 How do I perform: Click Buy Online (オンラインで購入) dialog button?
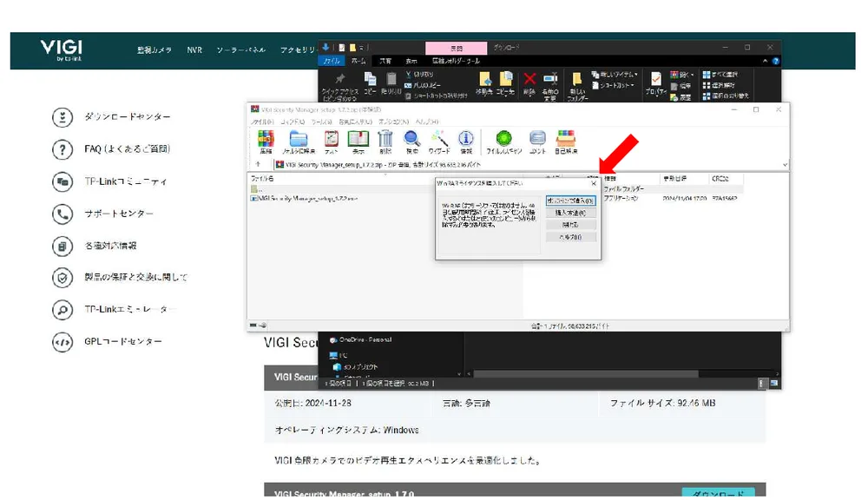click(x=571, y=201)
